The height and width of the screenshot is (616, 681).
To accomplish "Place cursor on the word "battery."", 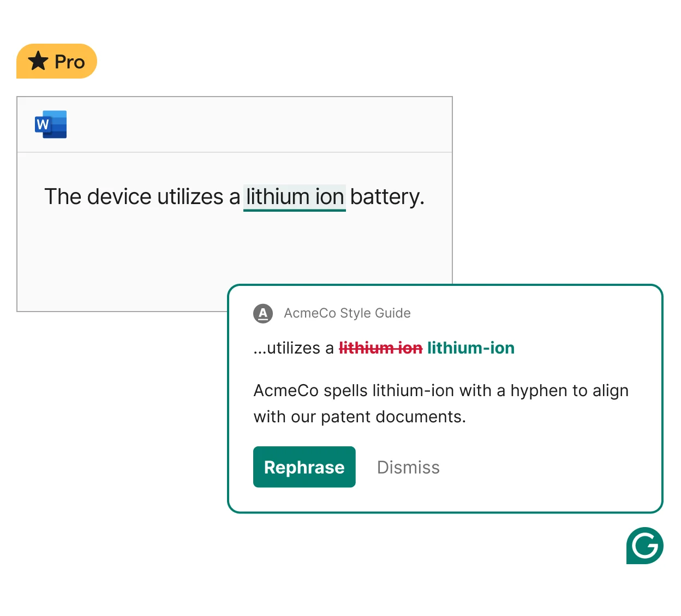I will tap(387, 197).
